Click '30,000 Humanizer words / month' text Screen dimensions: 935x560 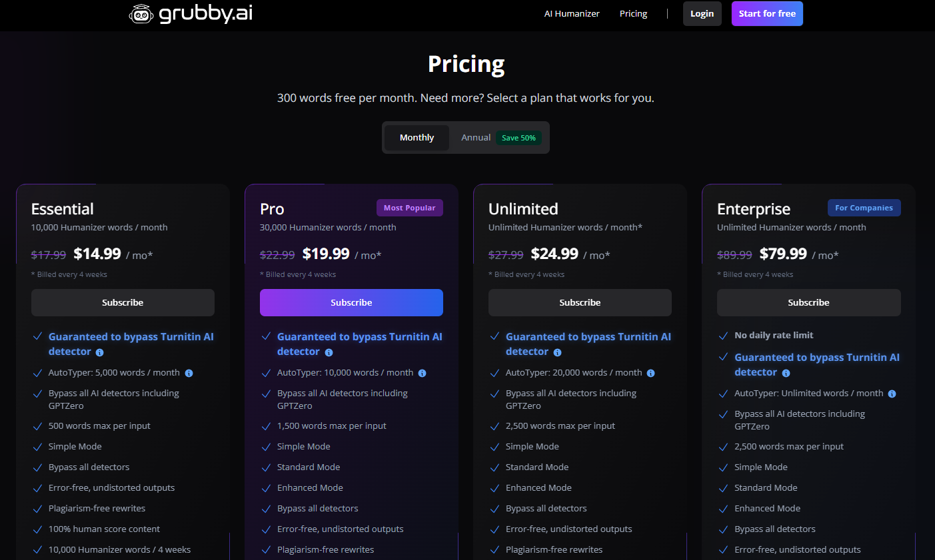[x=328, y=228]
